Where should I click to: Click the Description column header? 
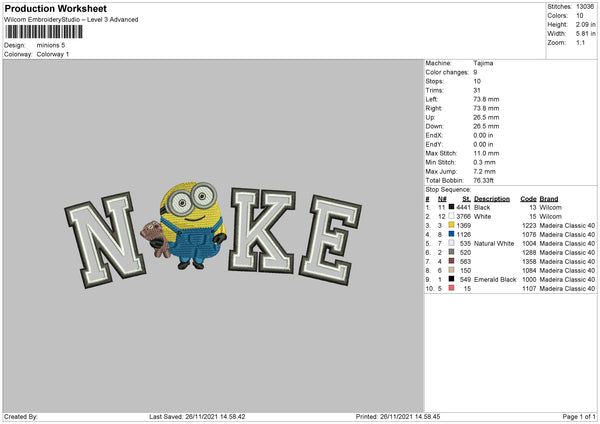[494, 198]
